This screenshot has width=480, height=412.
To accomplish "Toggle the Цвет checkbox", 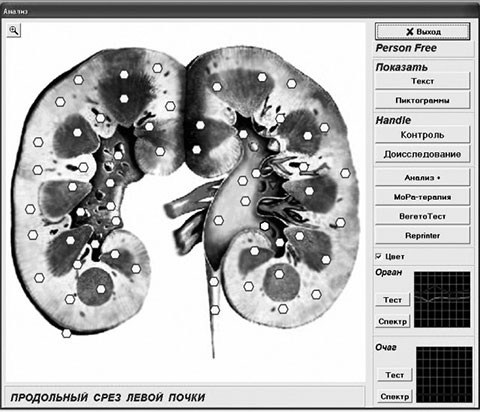I will (x=379, y=256).
